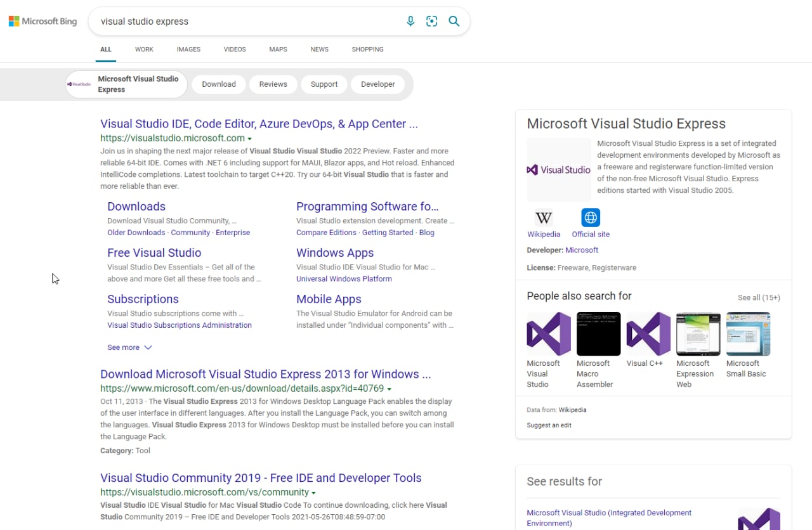Click Blog link
Screen dimensions: 812x530
(x=427, y=233)
